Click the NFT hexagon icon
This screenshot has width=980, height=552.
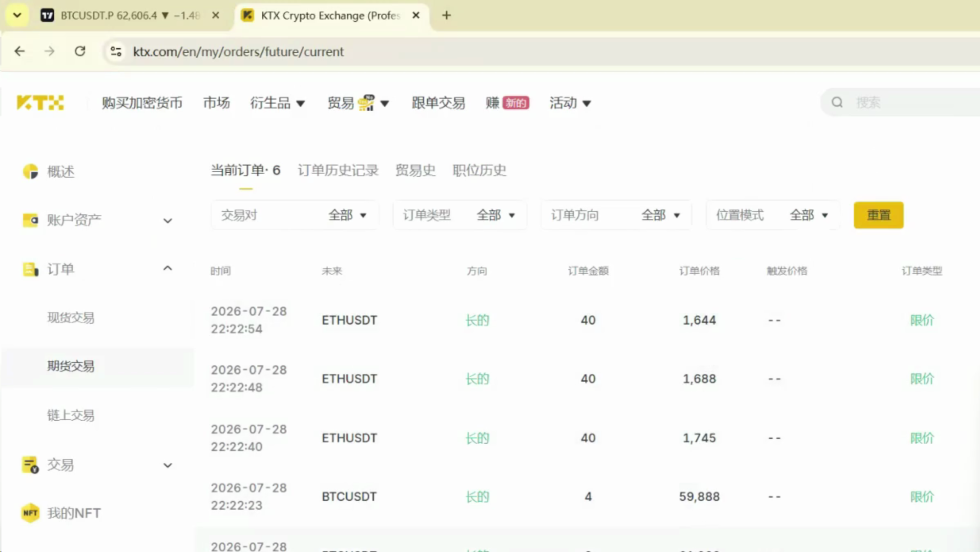pos(30,513)
